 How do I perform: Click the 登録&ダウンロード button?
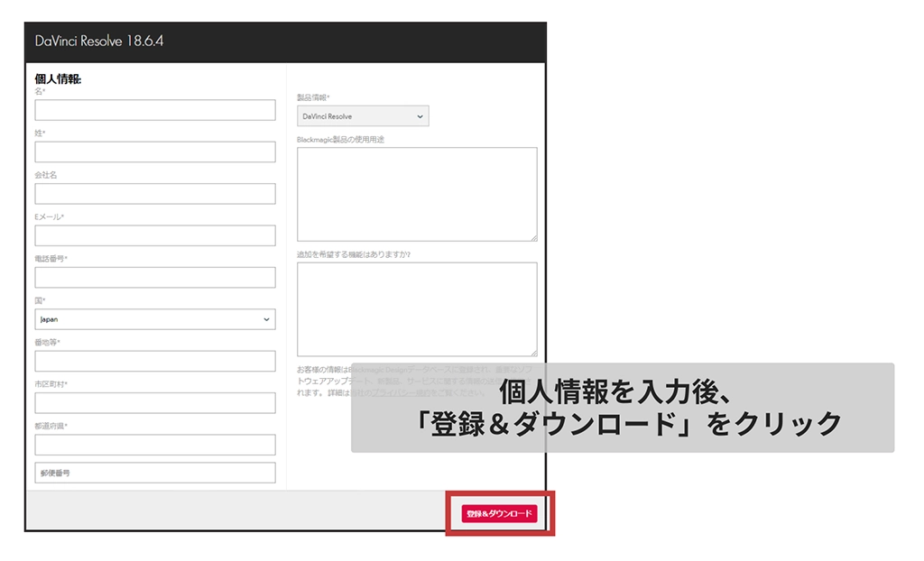tap(499, 513)
